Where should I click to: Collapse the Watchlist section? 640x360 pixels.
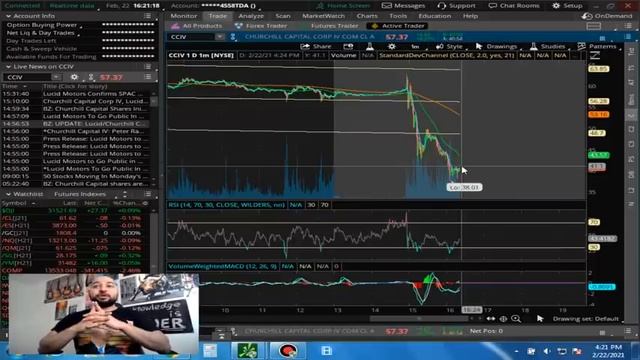pyautogui.click(x=8, y=194)
